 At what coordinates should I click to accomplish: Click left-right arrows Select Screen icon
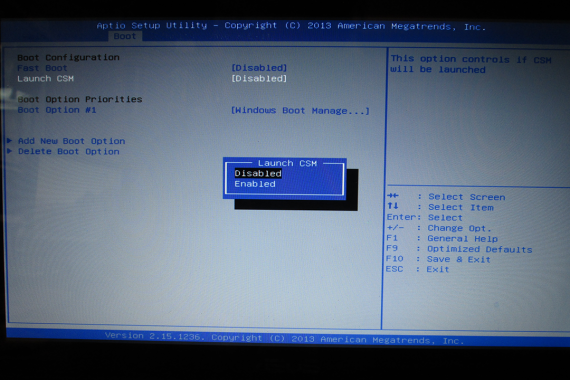coord(393,196)
